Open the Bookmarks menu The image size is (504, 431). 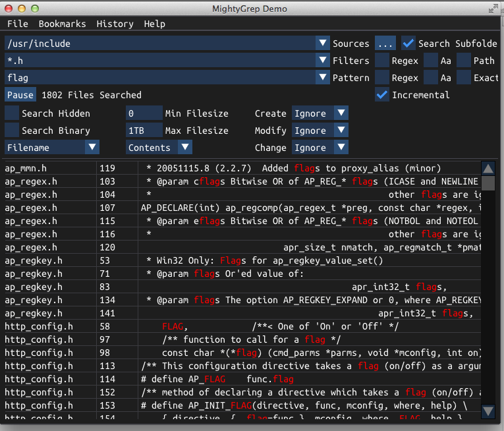click(x=62, y=24)
